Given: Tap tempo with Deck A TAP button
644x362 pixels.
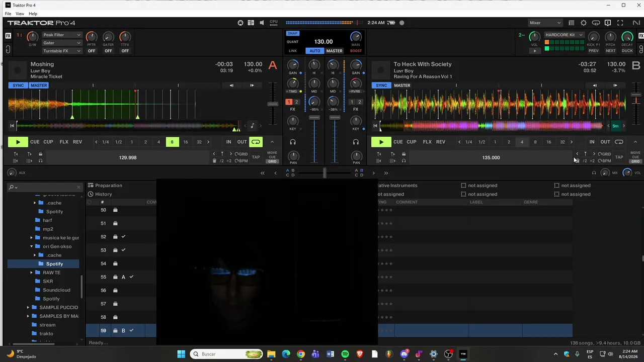Looking at the screenshot, I should pos(256,157).
